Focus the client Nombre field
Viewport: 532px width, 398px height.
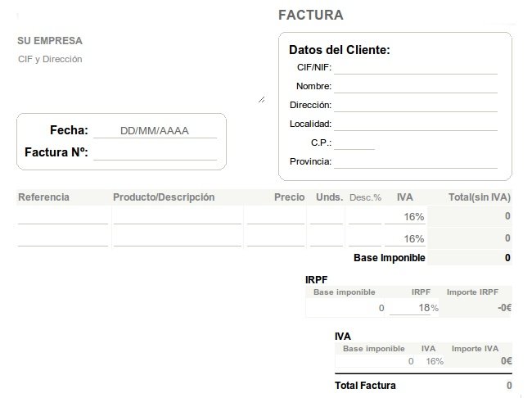tap(415, 86)
